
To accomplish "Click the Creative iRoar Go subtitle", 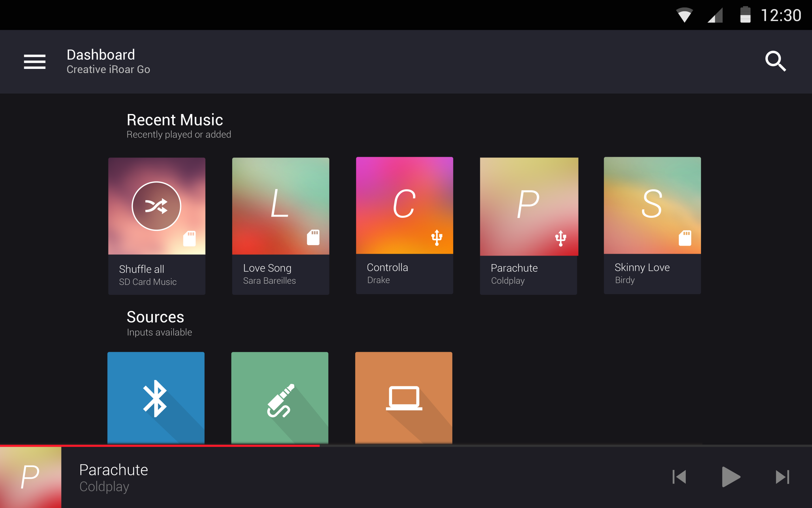I will pyautogui.click(x=108, y=69).
